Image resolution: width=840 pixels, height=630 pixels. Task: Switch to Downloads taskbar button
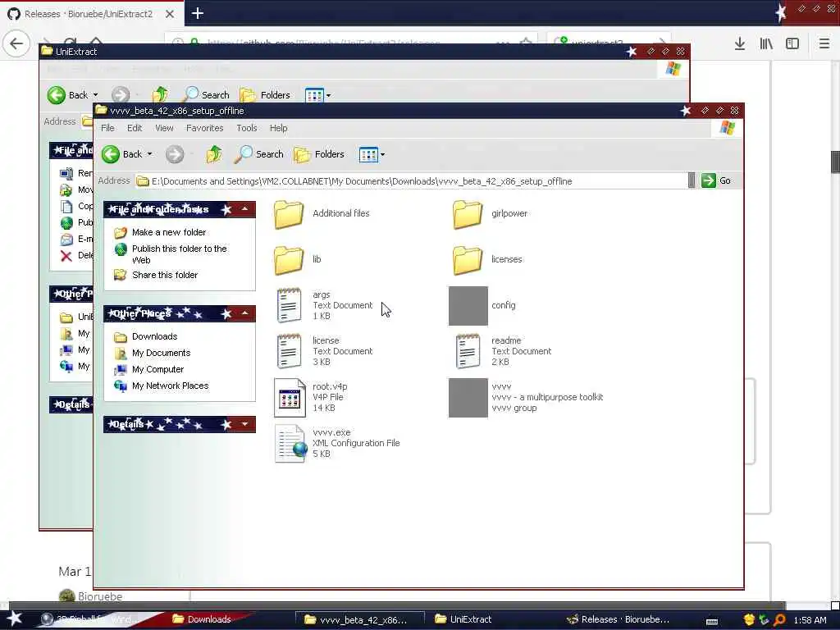[x=203, y=619]
